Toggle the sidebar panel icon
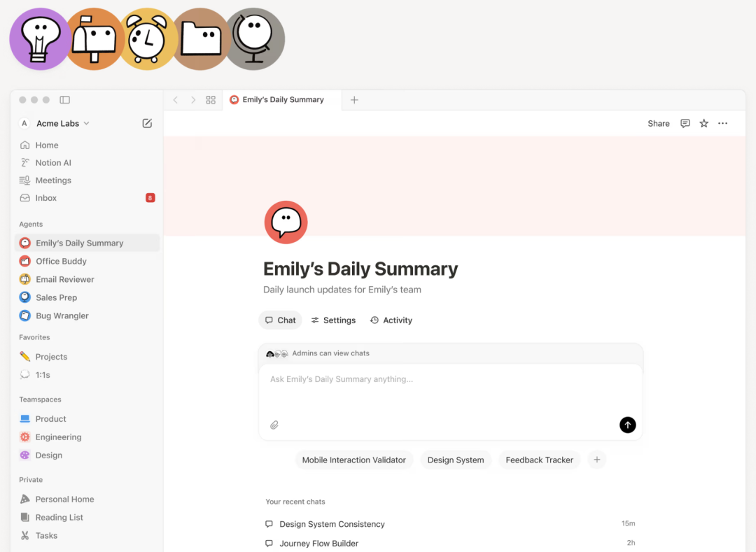The height and width of the screenshot is (552, 756). [64, 100]
